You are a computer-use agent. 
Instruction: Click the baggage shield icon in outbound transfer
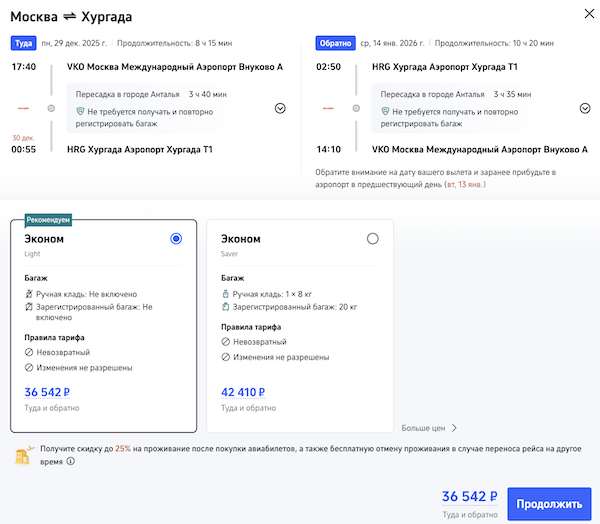[x=80, y=112]
